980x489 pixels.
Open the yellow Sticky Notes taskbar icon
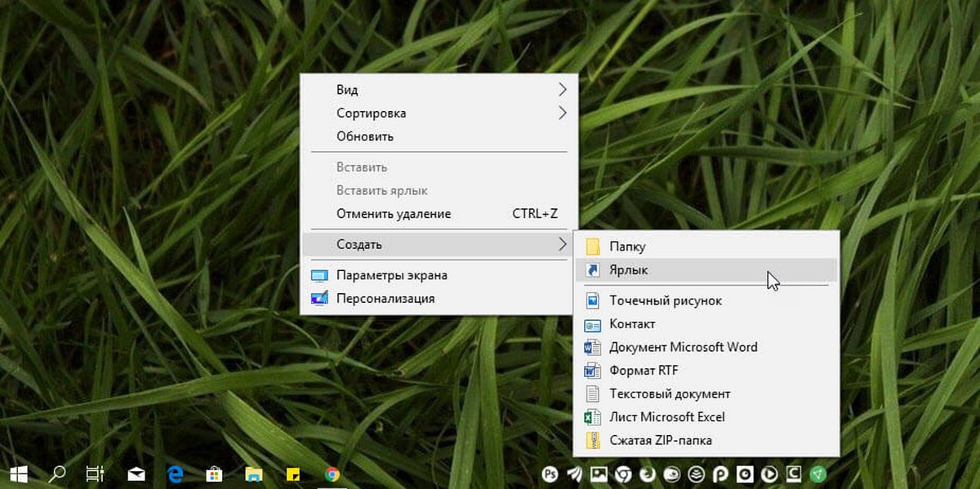pyautogui.click(x=292, y=473)
